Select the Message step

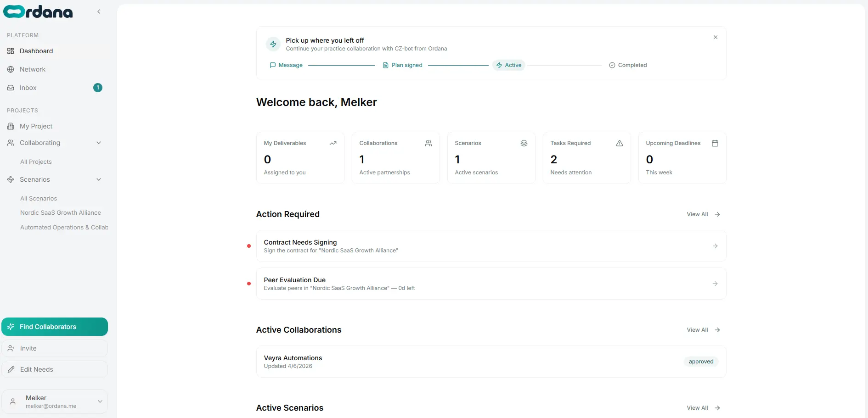click(x=286, y=65)
